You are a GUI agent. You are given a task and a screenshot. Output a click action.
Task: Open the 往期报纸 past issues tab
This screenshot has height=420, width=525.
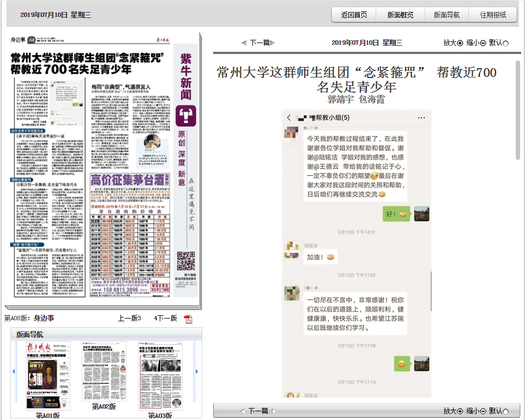pyautogui.click(x=493, y=15)
